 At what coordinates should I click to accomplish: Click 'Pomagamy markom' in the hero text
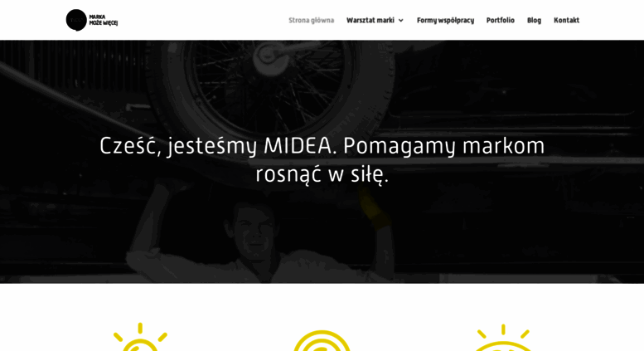444,146
